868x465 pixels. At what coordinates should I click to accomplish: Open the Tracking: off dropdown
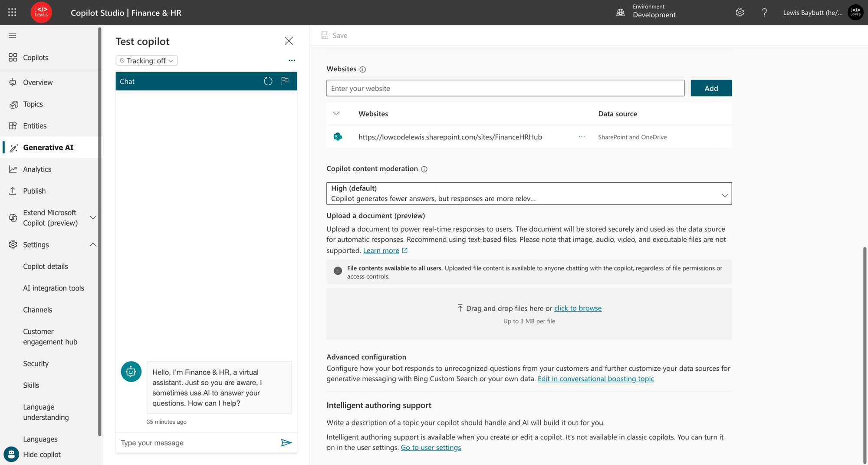click(147, 60)
